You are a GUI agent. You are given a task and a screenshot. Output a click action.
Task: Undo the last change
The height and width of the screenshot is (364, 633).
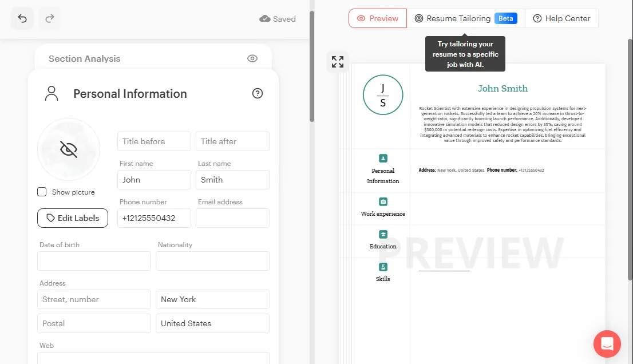click(x=22, y=18)
